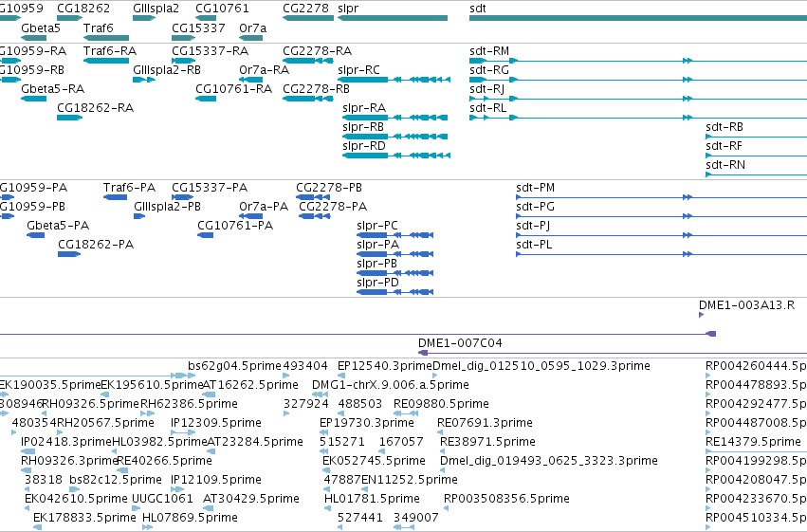Click the EK052745.5prime feature
Viewport: 807px width, 532px height.
[x=327, y=470]
